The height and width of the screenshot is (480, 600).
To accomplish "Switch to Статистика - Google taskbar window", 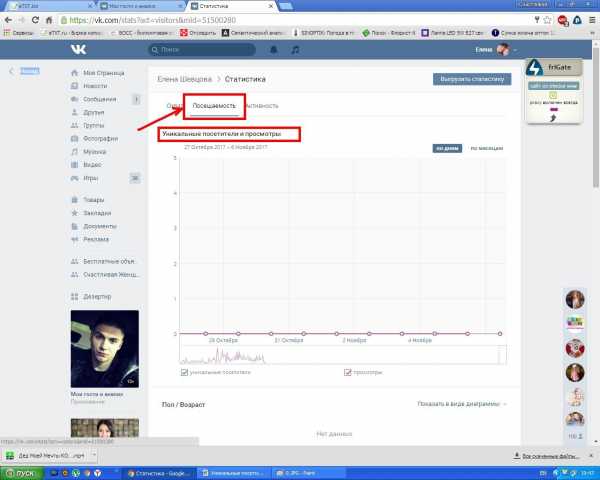I will 158,473.
